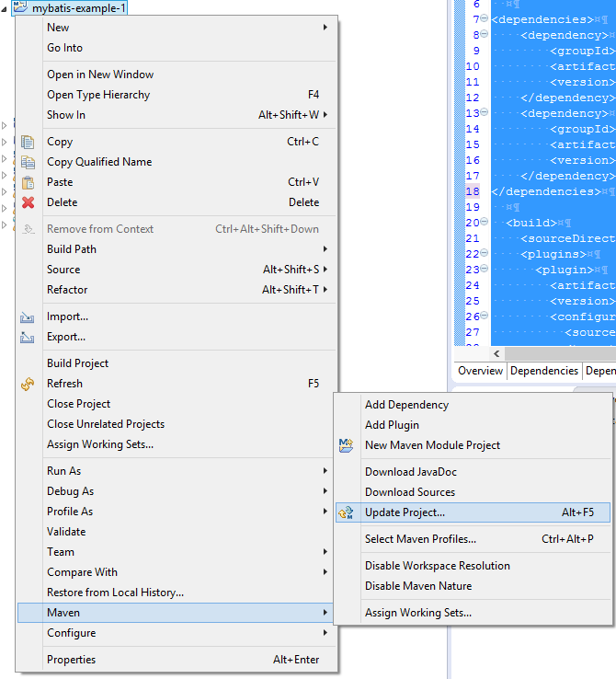Click the Paste clipboard icon
The image size is (616, 679).
pyautogui.click(x=28, y=182)
